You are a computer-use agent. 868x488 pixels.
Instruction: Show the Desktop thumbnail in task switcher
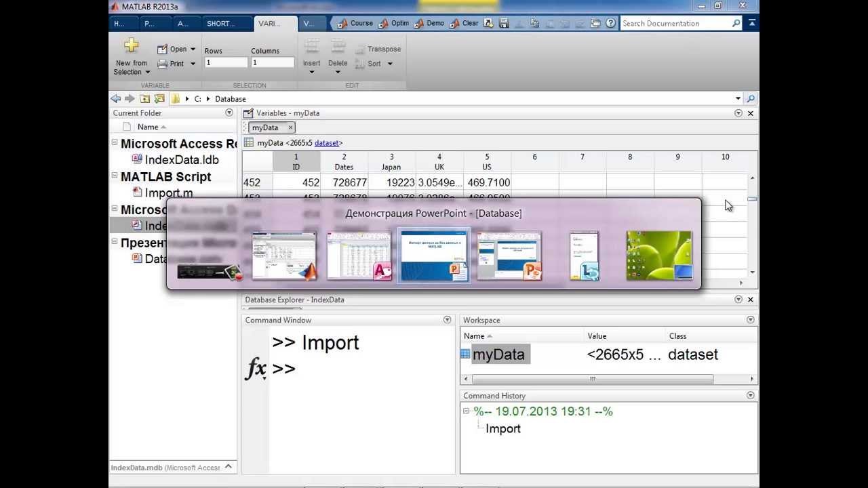point(659,256)
